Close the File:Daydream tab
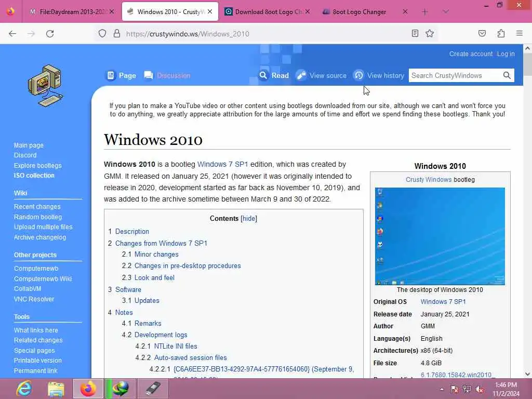This screenshot has height=399, width=532. coord(112,12)
